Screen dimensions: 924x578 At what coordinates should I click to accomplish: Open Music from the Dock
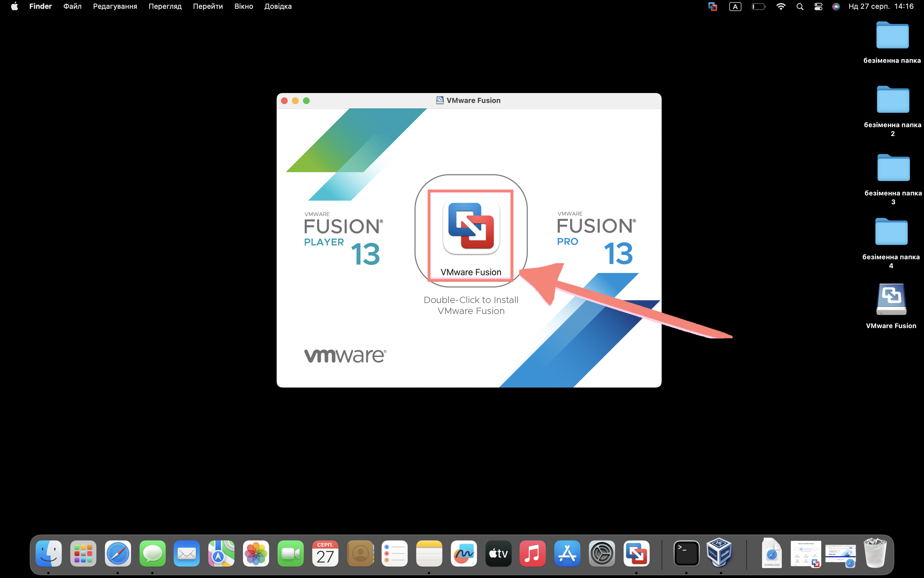[x=533, y=553]
